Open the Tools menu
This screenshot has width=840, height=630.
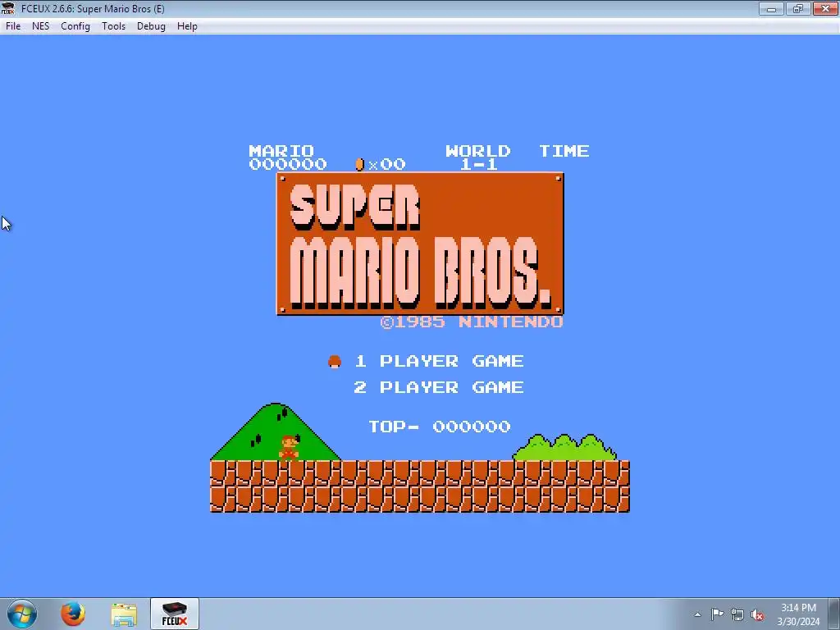pos(113,25)
